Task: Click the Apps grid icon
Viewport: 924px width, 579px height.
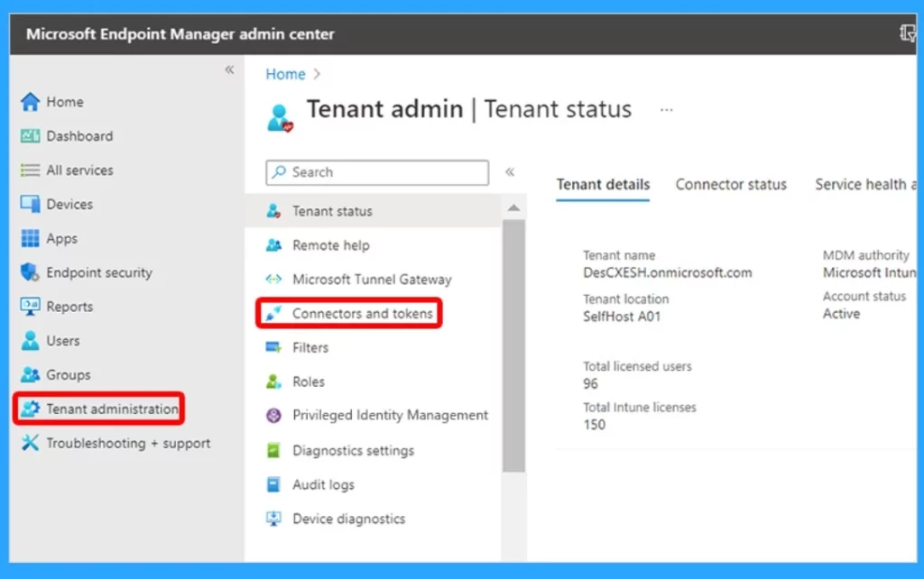Action: (x=30, y=239)
